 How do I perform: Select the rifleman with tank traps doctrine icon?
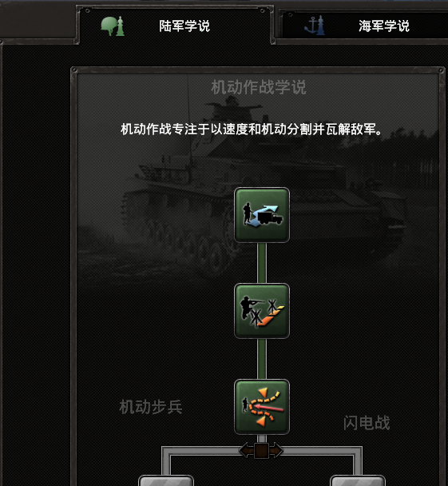click(262, 311)
